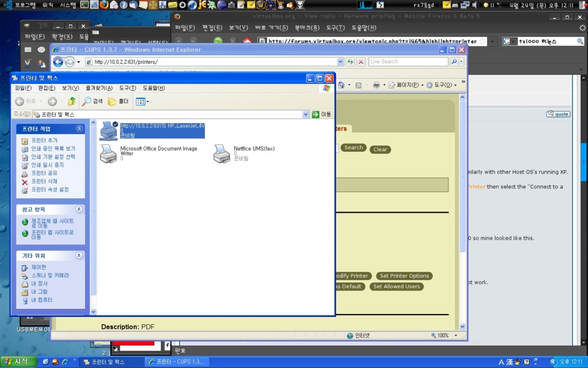The width and height of the screenshot is (588, 368).
Task: Click the magnifier in Firefox search box
Action: [x=580, y=41]
